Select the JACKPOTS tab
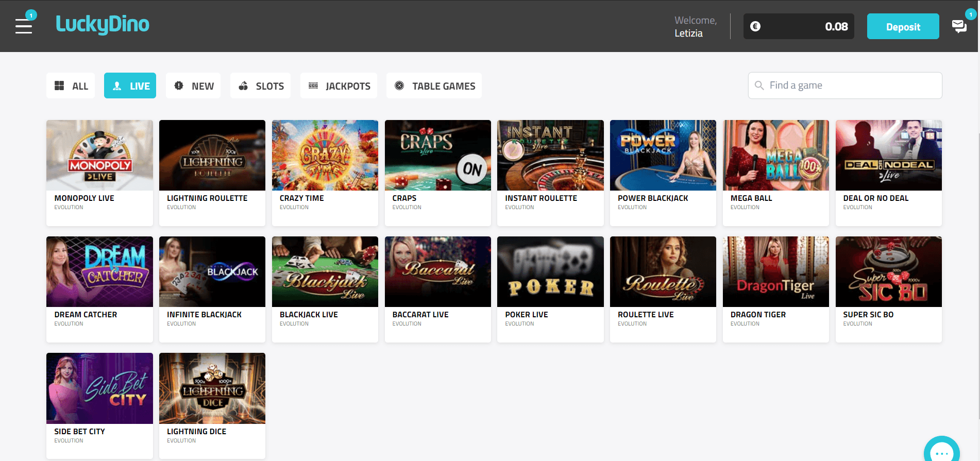 339,86
